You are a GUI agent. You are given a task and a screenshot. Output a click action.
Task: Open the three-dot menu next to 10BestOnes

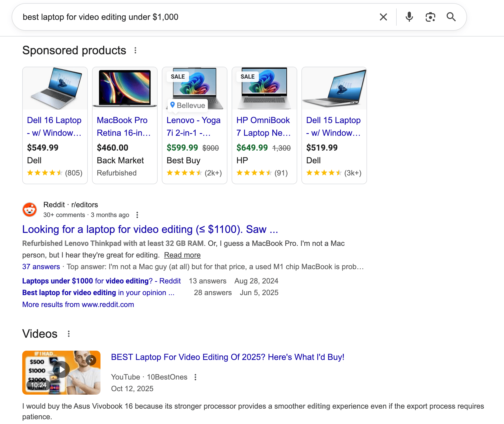click(195, 377)
